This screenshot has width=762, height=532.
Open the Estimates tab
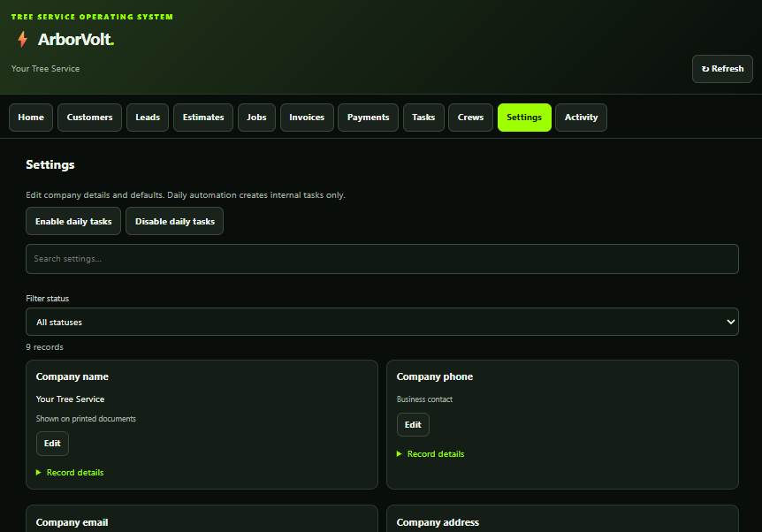[x=203, y=118]
